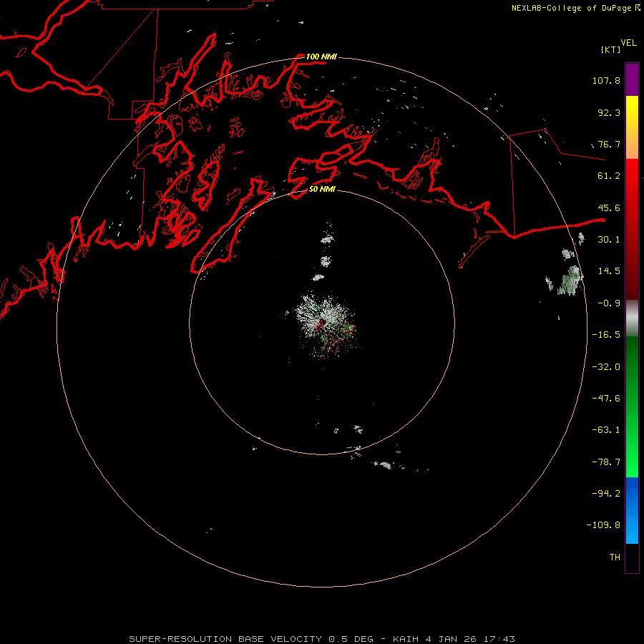
Task: Click the -94.2 value on velocity scale
Action: coord(606,494)
